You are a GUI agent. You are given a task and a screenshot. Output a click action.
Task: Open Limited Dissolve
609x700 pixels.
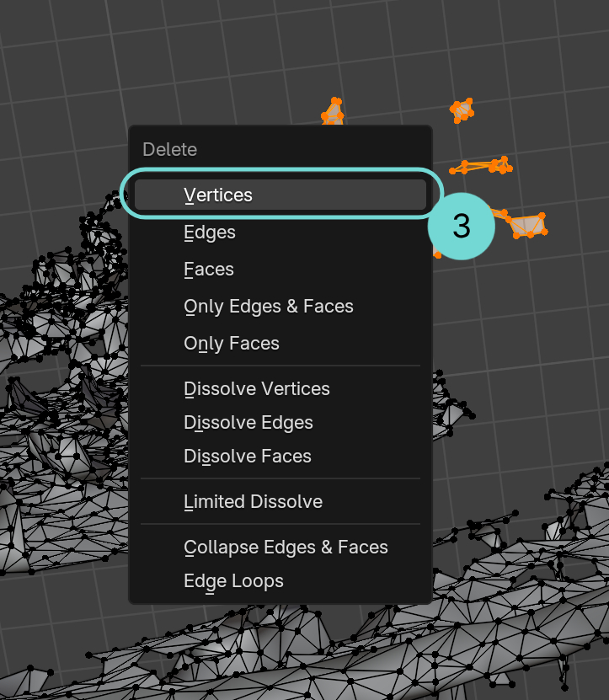[253, 502]
